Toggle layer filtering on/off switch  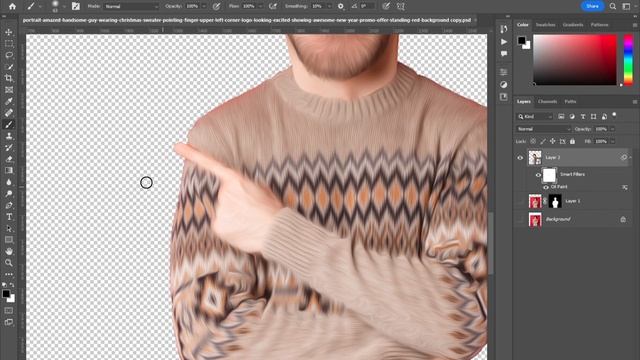pyautogui.click(x=614, y=116)
